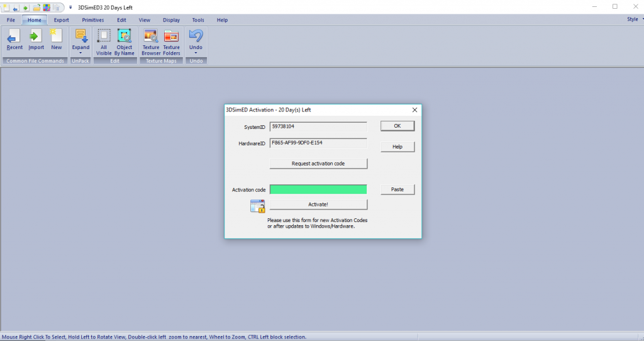Click the Activate! button
The width and height of the screenshot is (644, 341).
(x=318, y=204)
